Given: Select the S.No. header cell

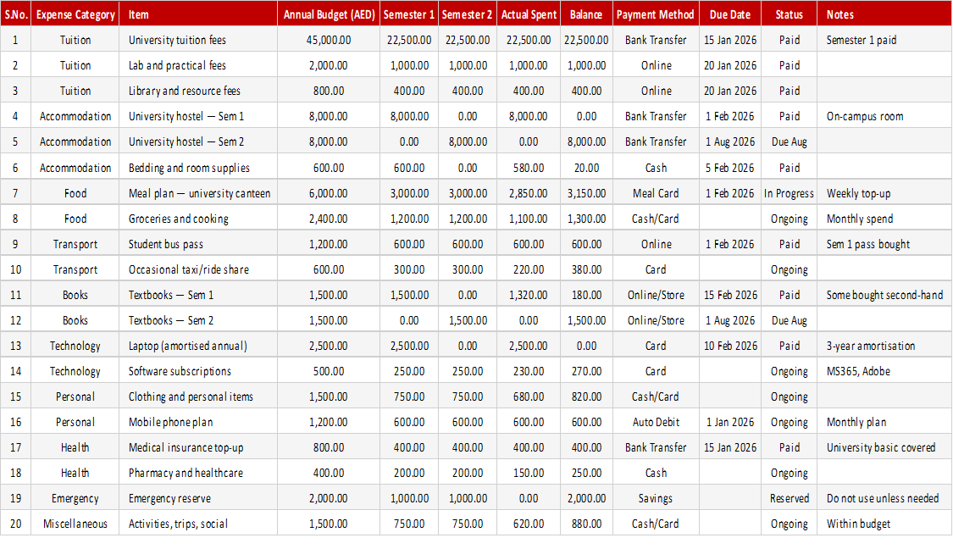Looking at the screenshot, I should tap(16, 14).
